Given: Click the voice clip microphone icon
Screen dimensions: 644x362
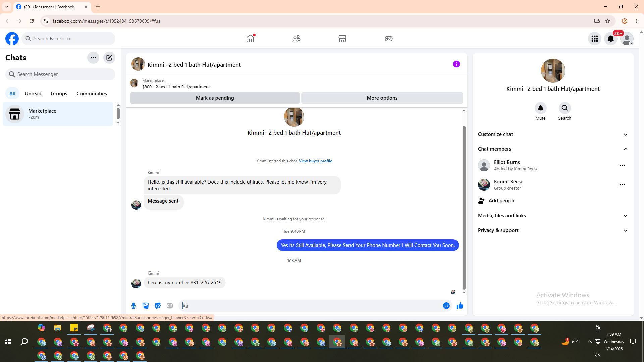Looking at the screenshot, I should pos(133,306).
